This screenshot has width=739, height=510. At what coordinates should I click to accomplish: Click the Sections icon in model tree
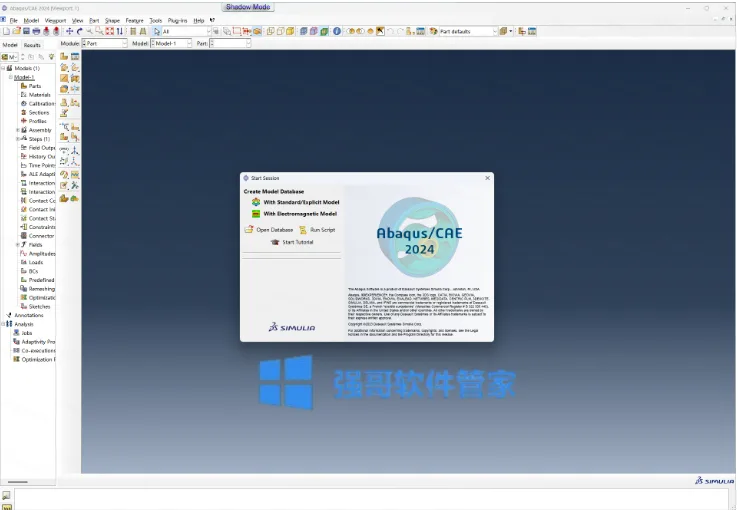coord(24,112)
